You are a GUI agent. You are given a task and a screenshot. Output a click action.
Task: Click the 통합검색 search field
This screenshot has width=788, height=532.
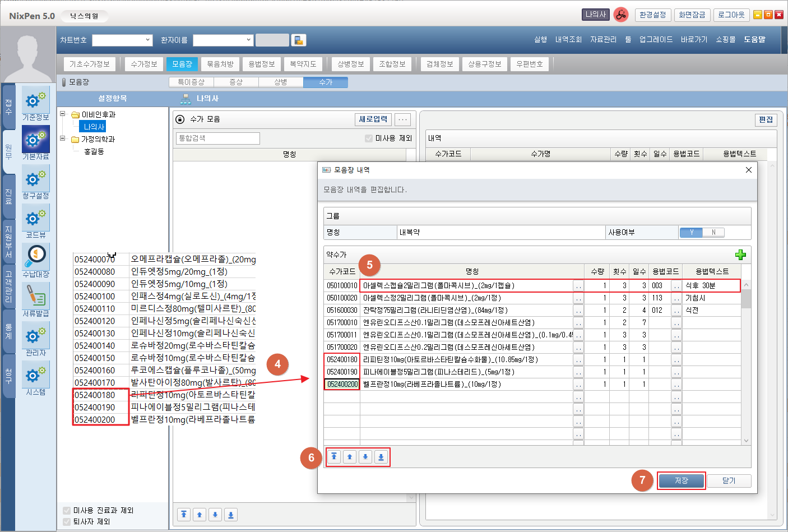pyautogui.click(x=218, y=138)
